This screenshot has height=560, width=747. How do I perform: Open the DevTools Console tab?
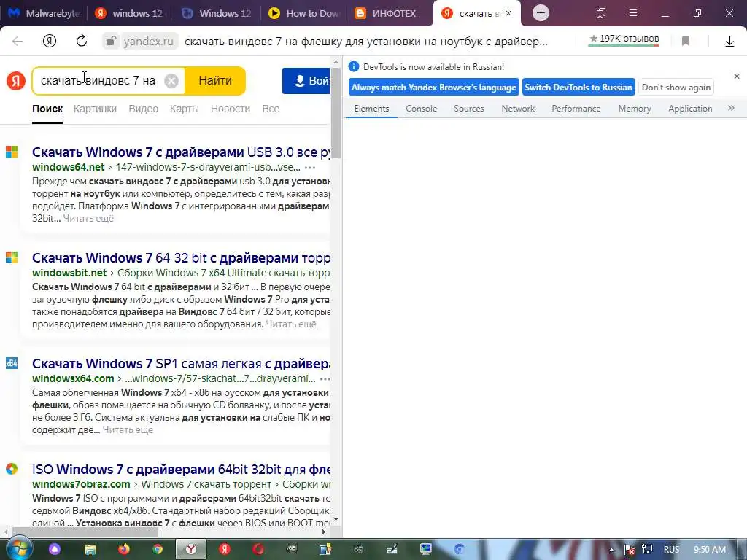[x=421, y=109]
